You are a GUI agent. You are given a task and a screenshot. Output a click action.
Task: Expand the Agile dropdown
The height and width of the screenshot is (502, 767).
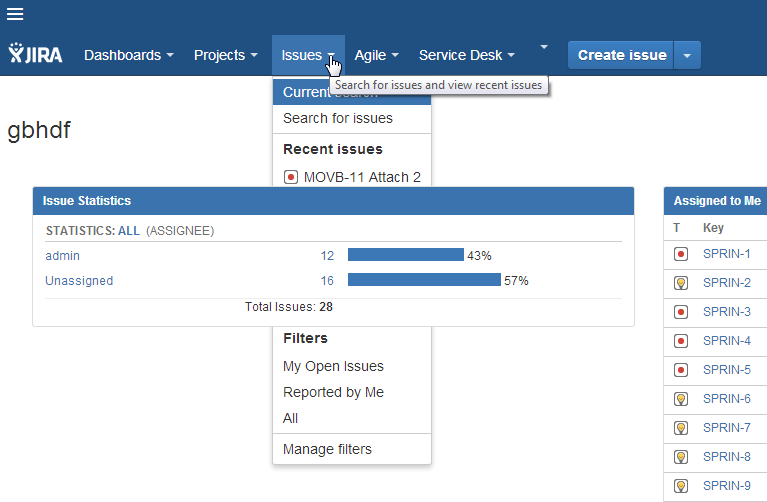pyautogui.click(x=376, y=55)
